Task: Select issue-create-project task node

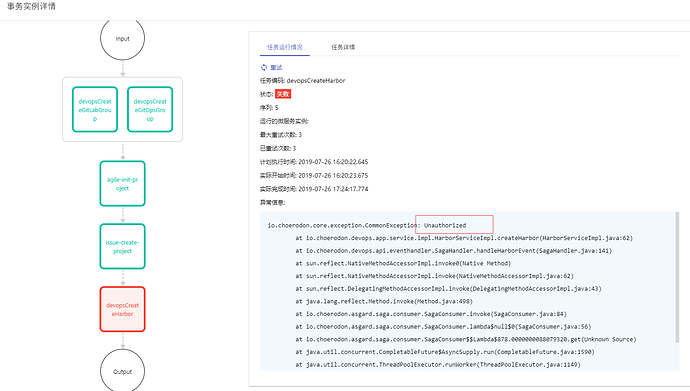Action: coord(122,246)
